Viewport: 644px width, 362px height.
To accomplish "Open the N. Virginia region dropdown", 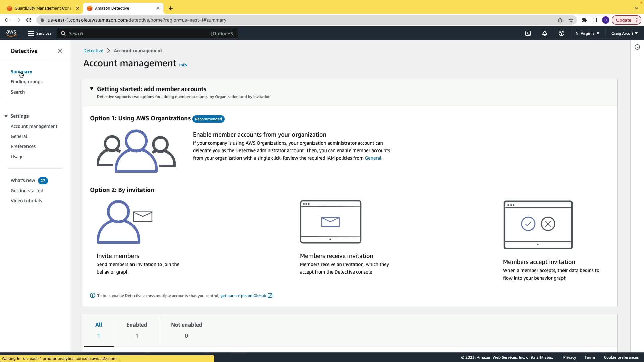I will pyautogui.click(x=587, y=33).
